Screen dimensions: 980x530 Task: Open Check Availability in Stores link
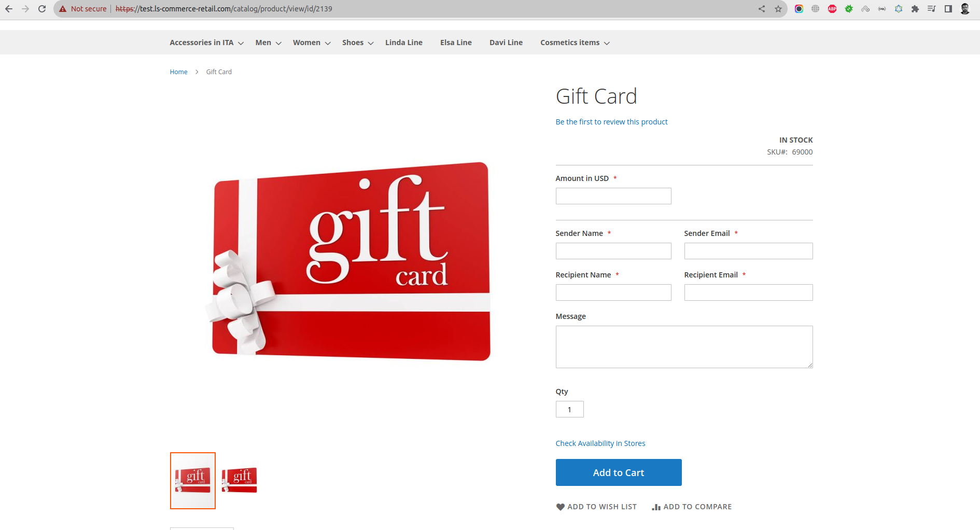(x=600, y=443)
